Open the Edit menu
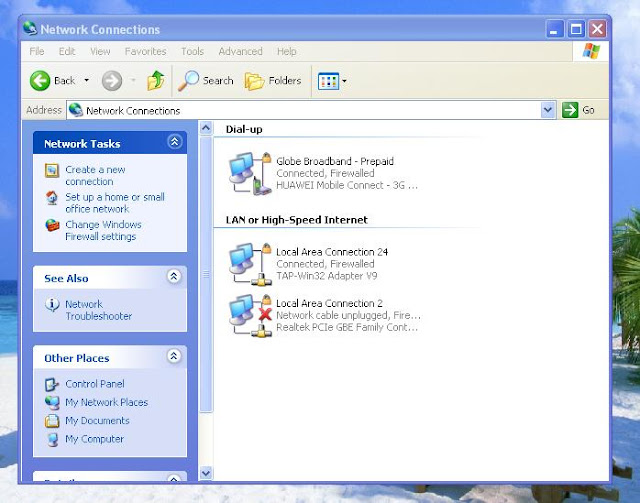 67,51
